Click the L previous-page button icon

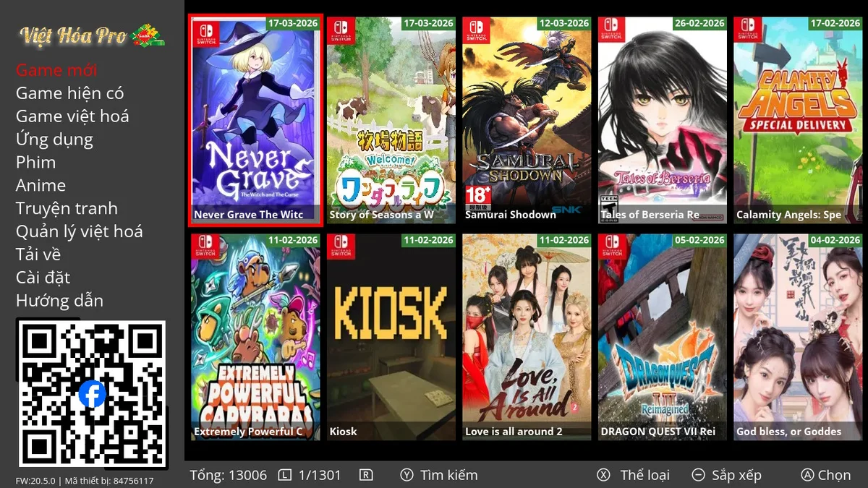pos(285,475)
